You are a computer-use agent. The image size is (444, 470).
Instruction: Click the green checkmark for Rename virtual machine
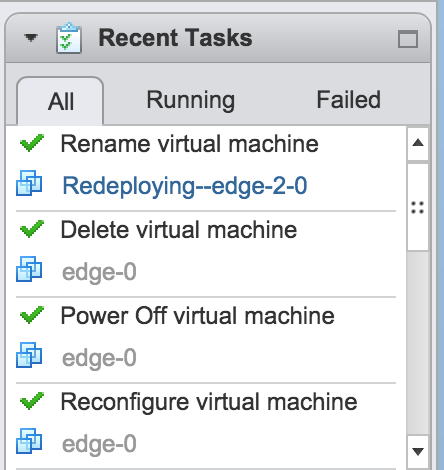pyautogui.click(x=32, y=143)
